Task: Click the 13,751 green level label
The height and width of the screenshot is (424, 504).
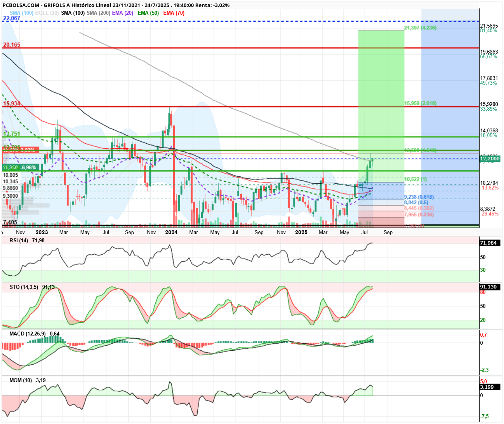Action: (12, 134)
